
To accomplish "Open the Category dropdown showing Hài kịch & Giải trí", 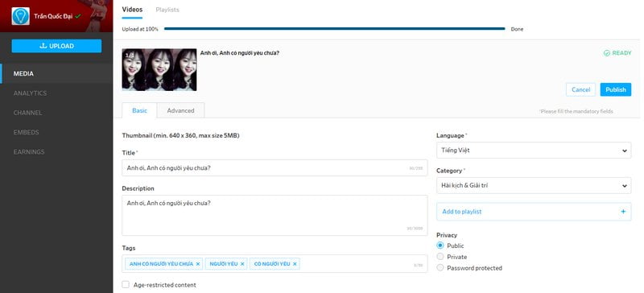I will [x=534, y=185].
